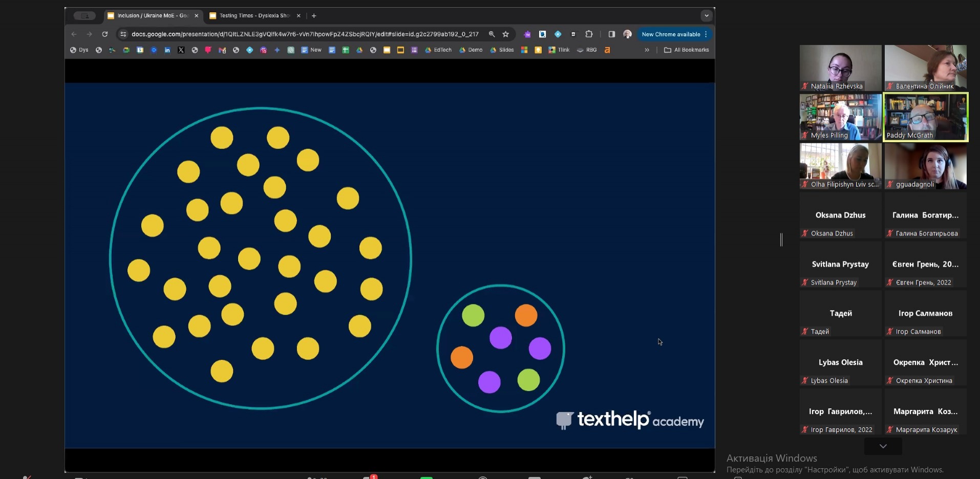Click the New Chrome available button

click(x=671, y=34)
